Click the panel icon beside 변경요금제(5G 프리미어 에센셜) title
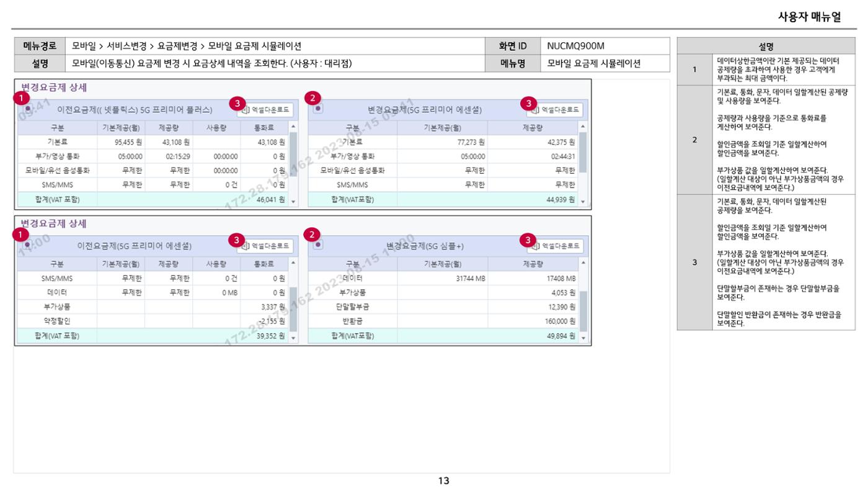This screenshot has height=489, width=868. coord(317,108)
